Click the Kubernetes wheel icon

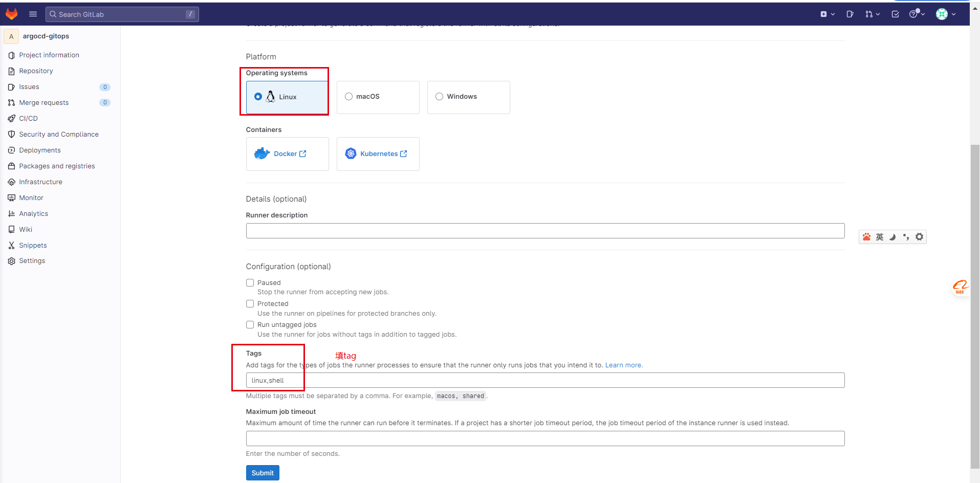click(351, 153)
